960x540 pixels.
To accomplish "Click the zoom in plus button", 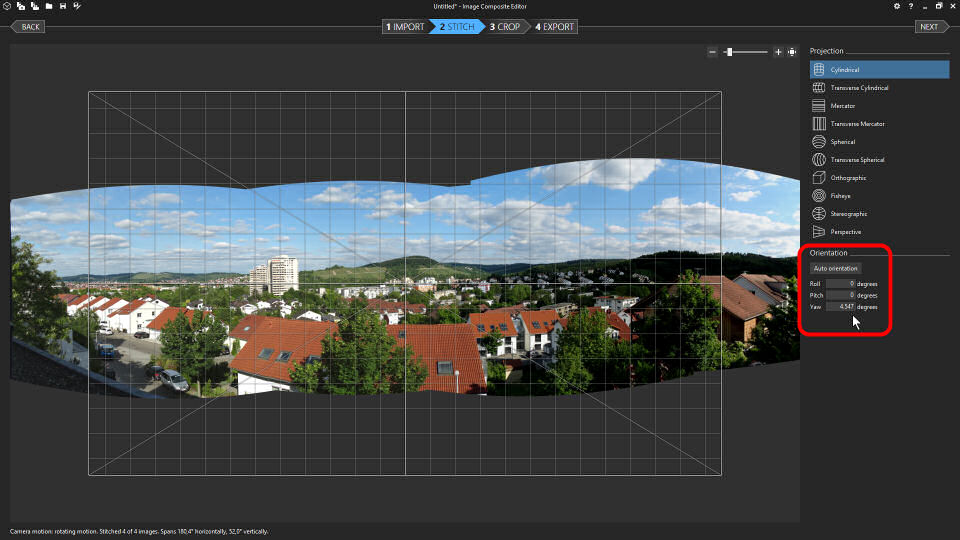I will (x=778, y=51).
